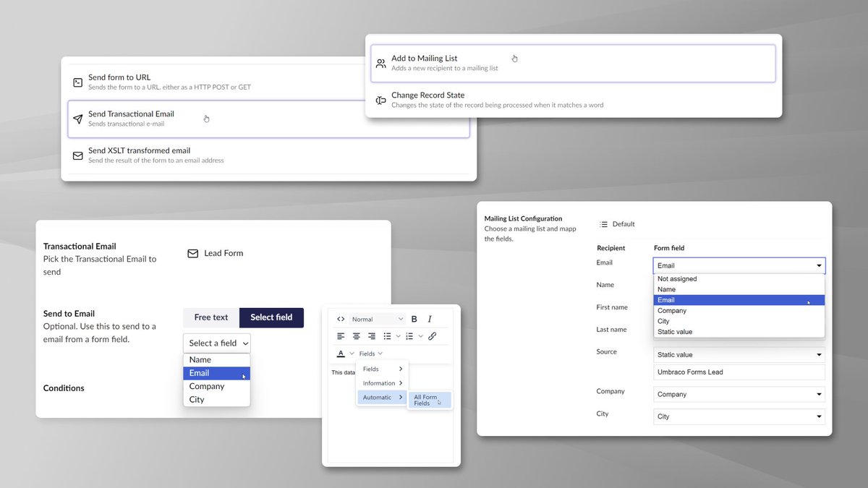Click the text color A icon
Screen dimensions: 868x488
coord(341,354)
